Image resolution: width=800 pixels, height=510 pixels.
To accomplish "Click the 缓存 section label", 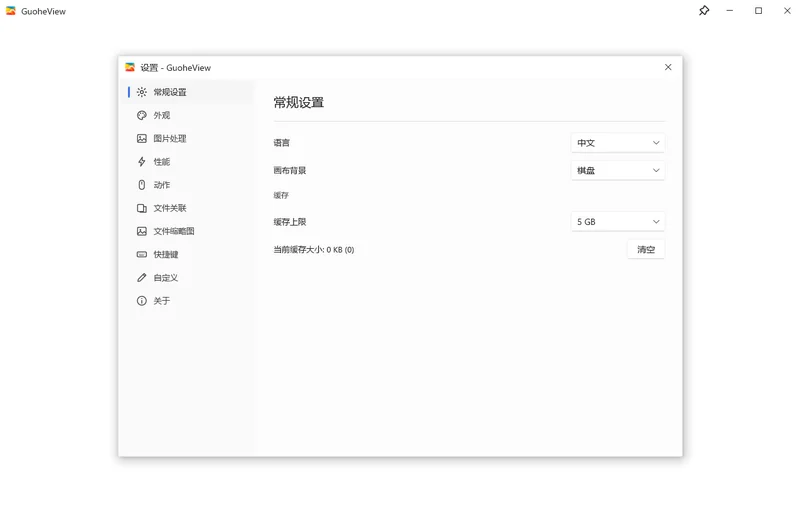I will click(x=281, y=195).
